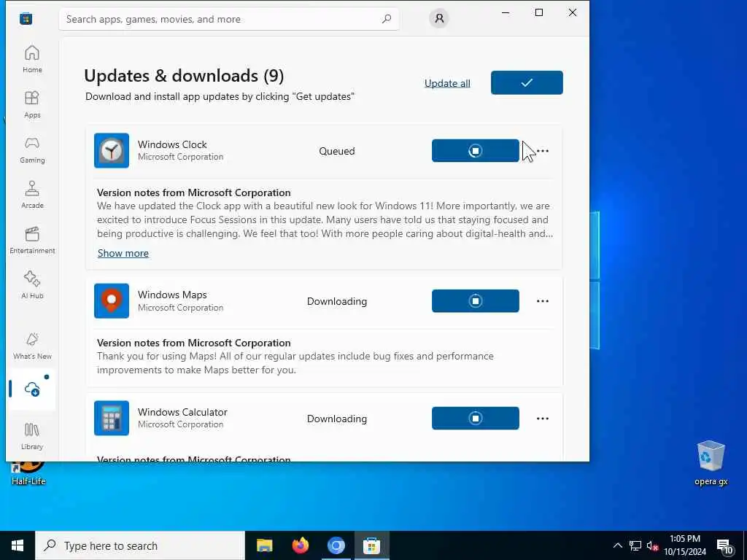Expand Clock version notes with Show more
Screen dimensions: 747x560
coord(123,253)
